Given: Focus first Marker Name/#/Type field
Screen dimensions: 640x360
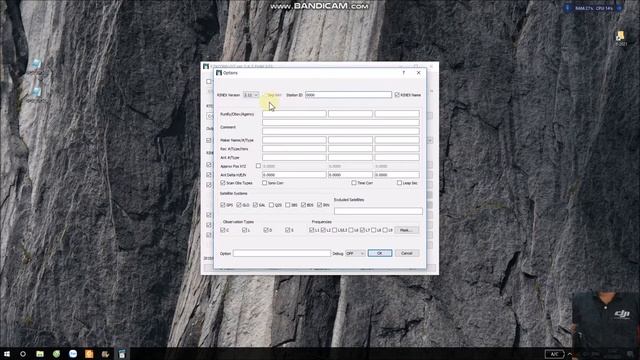Looking at the screenshot, I should 294,140.
